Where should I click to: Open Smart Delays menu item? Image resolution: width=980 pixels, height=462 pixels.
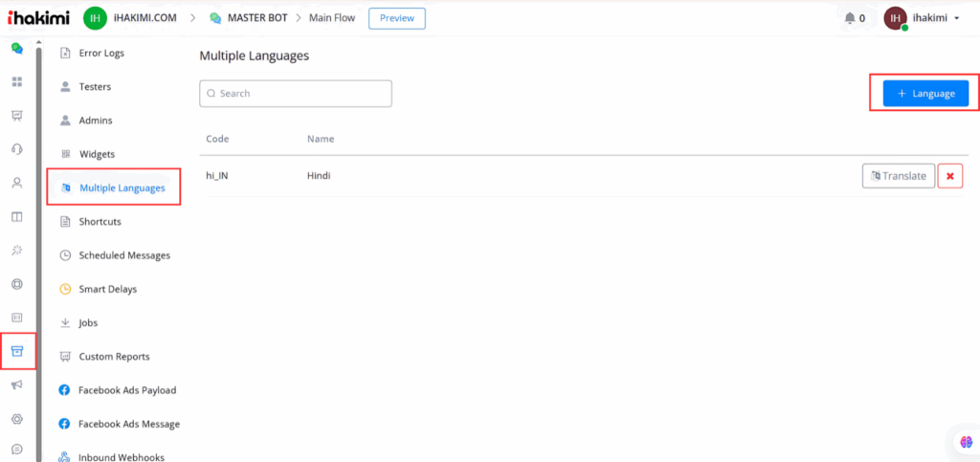point(107,289)
